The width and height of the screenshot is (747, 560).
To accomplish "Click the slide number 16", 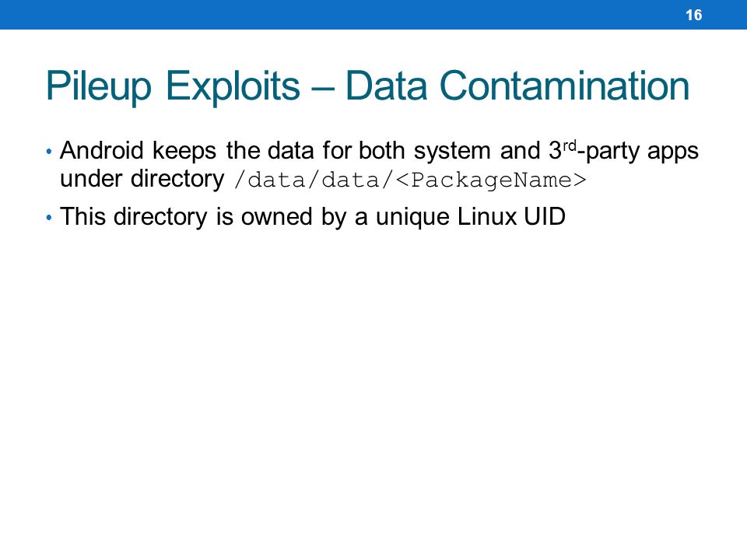I will [693, 16].
